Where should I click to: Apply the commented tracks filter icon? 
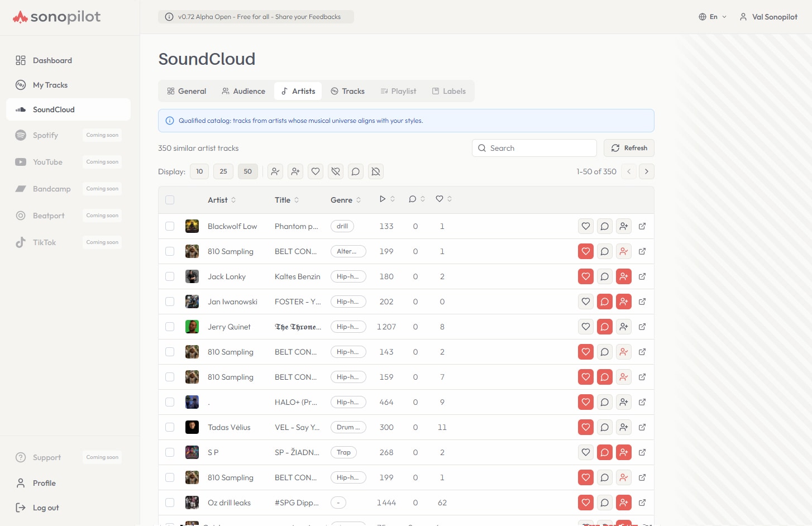click(356, 171)
